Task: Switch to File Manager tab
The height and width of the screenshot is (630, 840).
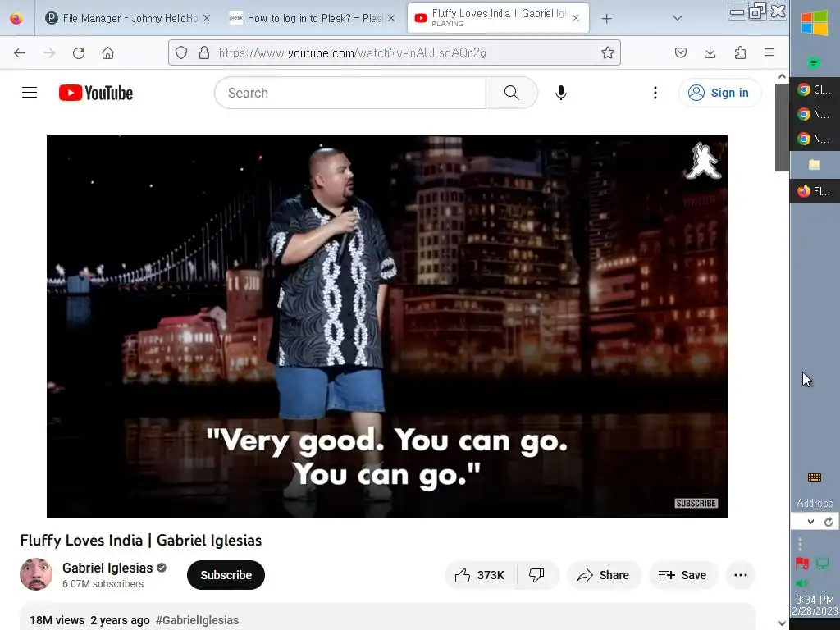Action: click(x=127, y=18)
